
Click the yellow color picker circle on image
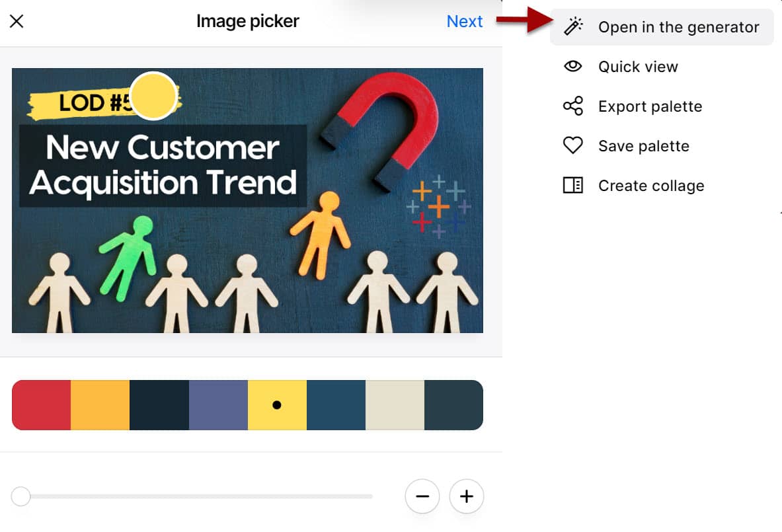tap(153, 96)
